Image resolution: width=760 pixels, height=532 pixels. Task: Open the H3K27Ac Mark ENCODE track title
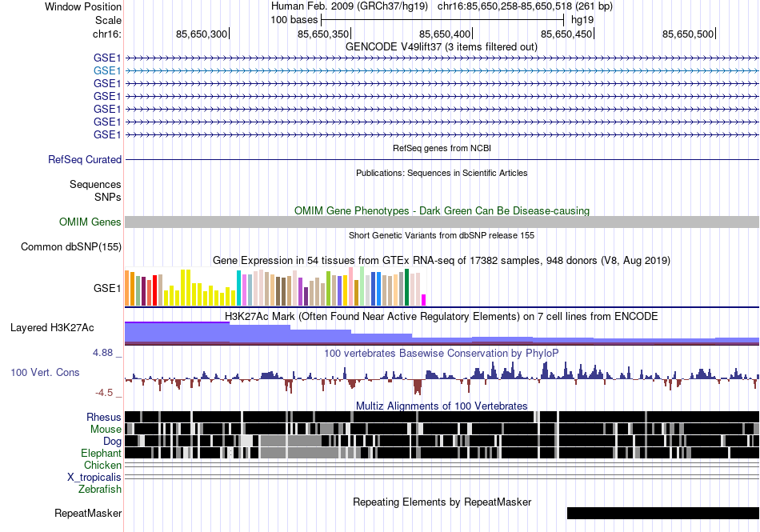coord(442,317)
